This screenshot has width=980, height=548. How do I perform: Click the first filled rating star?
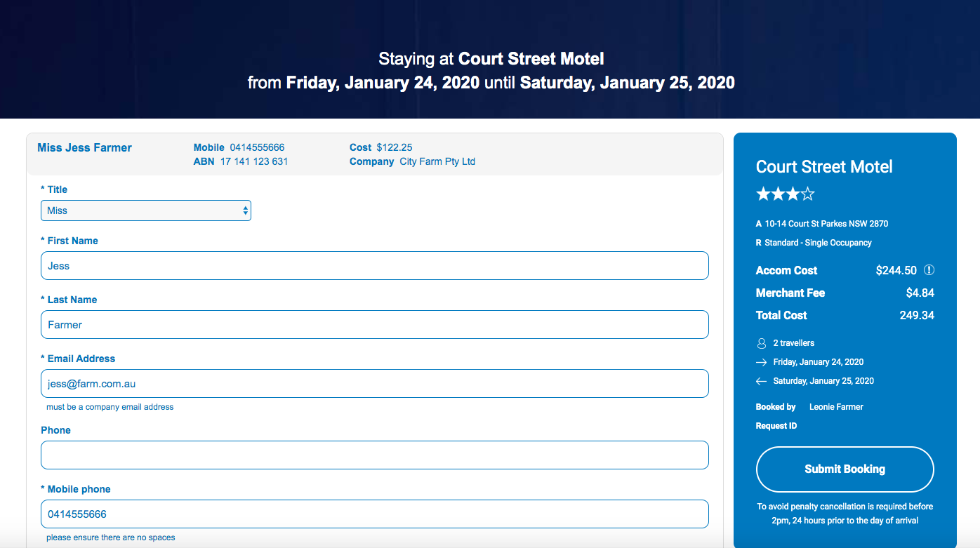click(x=762, y=194)
